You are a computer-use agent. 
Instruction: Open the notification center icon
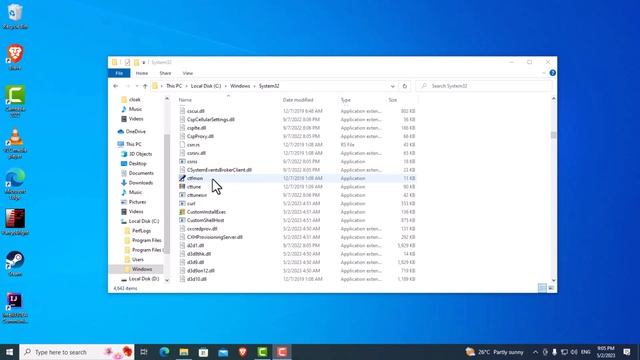click(x=627, y=352)
